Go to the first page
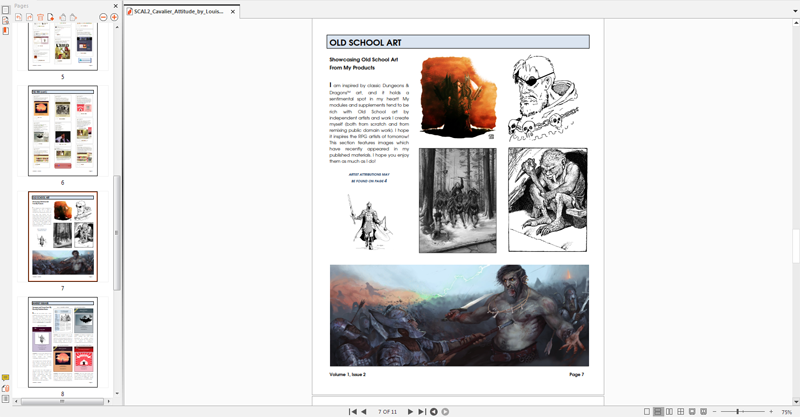 pyautogui.click(x=352, y=411)
